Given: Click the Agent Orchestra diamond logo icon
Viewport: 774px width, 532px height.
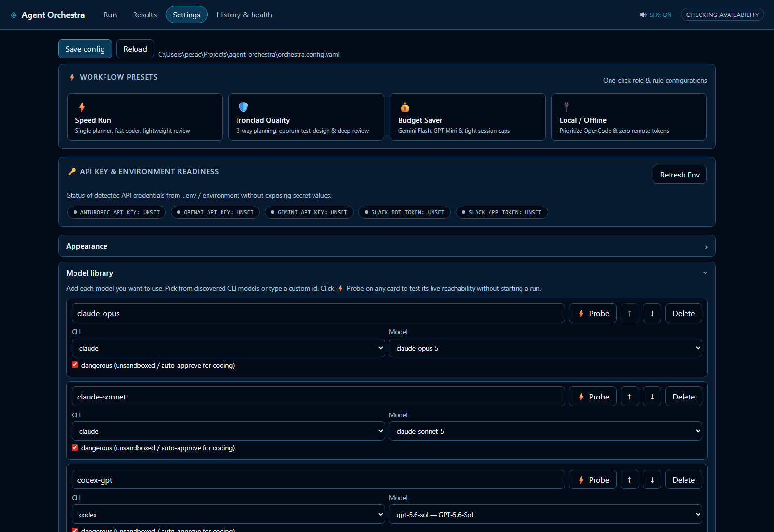Looking at the screenshot, I should 14,15.
